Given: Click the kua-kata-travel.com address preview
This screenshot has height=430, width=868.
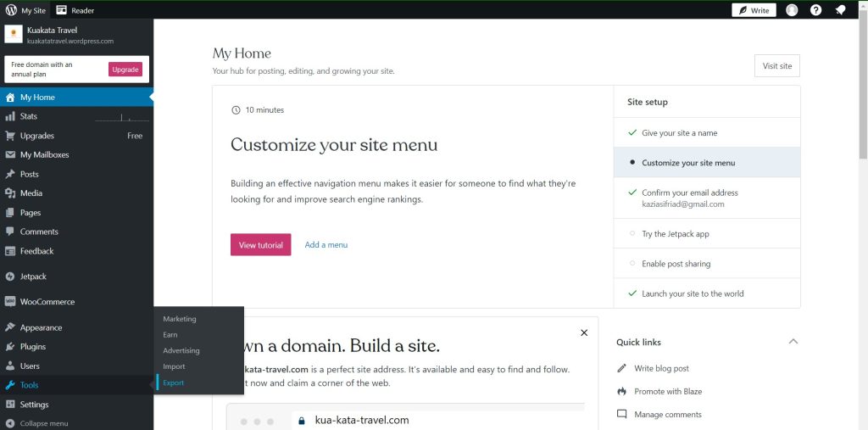Looking at the screenshot, I should 362,420.
